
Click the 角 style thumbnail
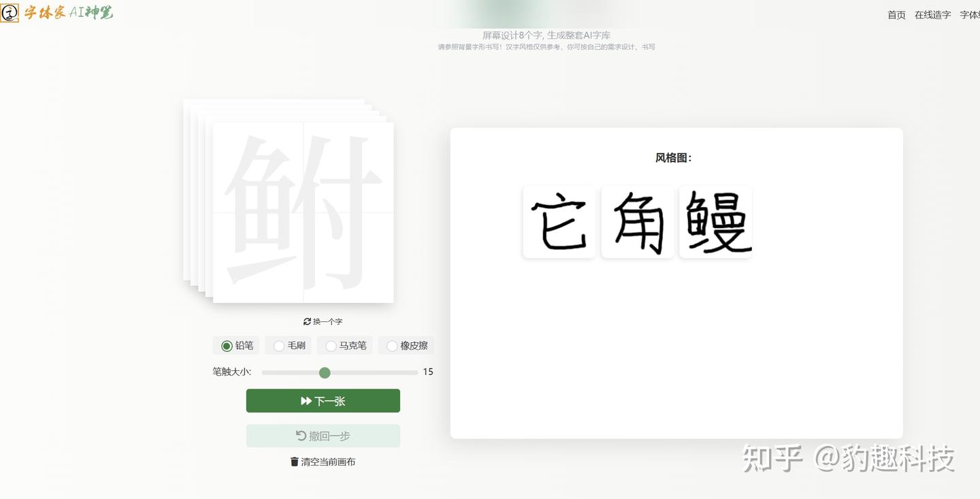[x=638, y=222]
